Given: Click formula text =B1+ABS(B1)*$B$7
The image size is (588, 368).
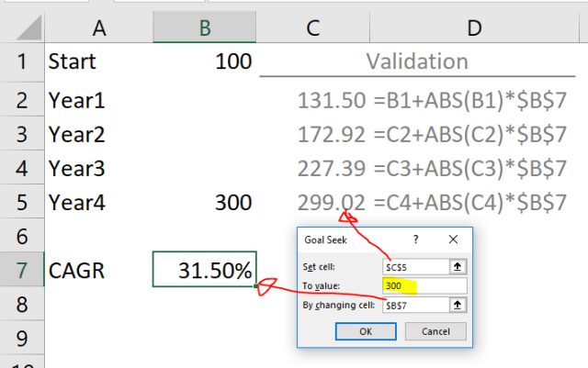Looking at the screenshot, I should click(469, 100).
